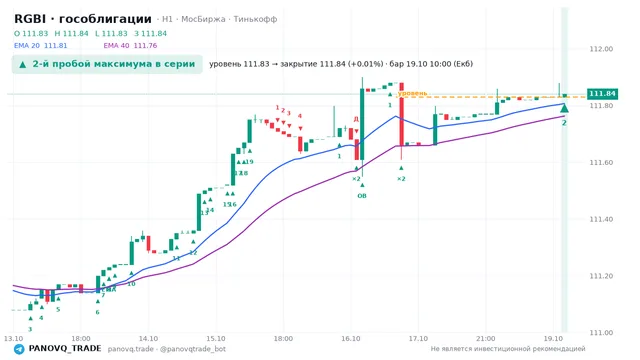
Task: Click the 17.10 date axis label
Action: point(418,338)
